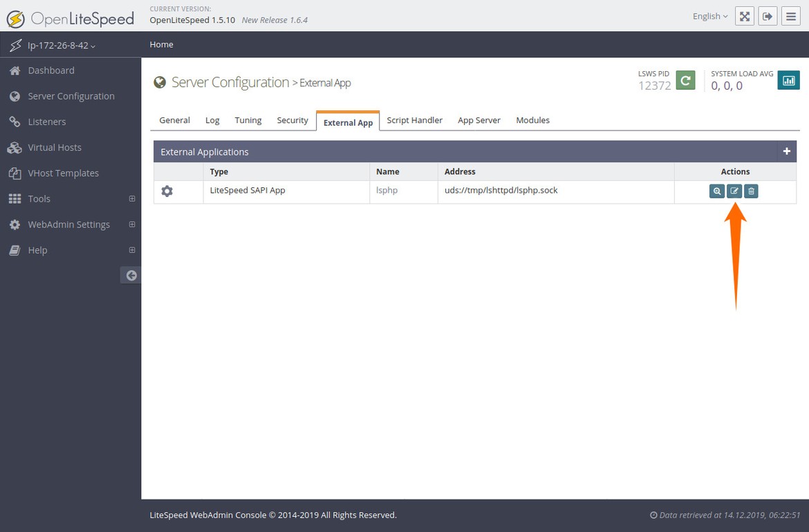Viewport: 809px width, 532px height.
Task: Click the LSWS PID value 12372
Action: coord(654,86)
